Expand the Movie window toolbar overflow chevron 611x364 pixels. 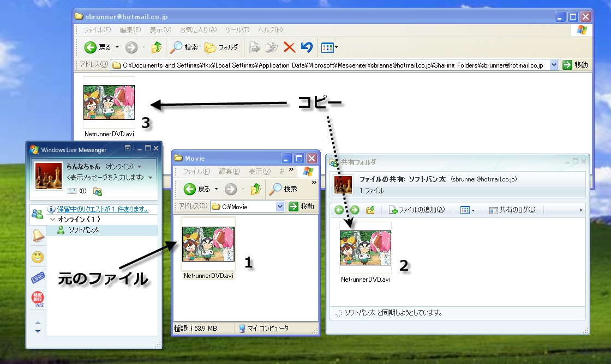coord(314,182)
